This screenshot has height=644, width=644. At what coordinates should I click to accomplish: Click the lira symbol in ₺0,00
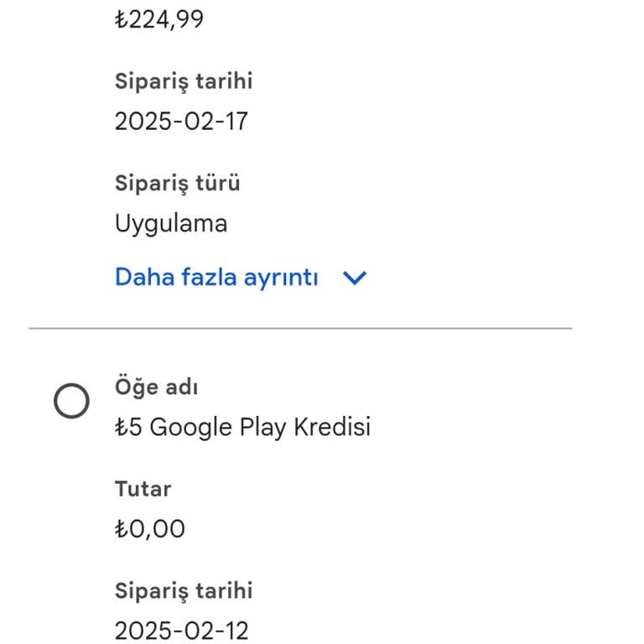(x=122, y=529)
